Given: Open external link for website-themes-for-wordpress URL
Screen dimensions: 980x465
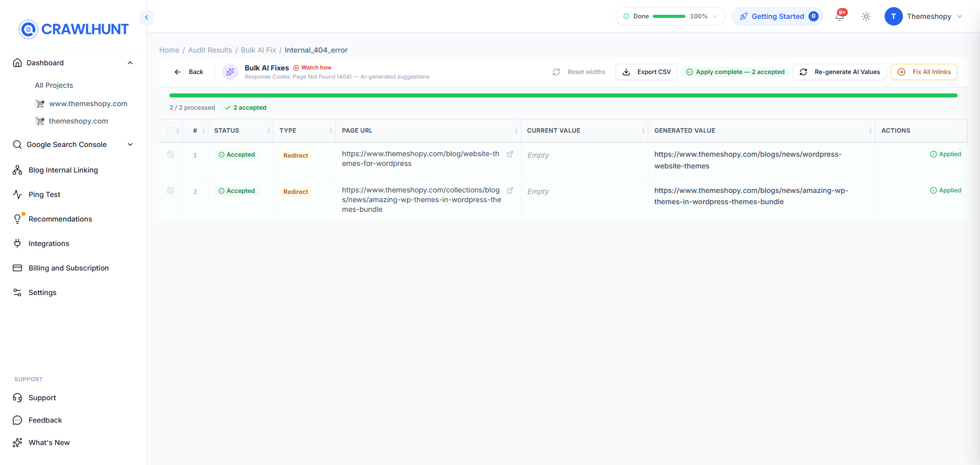Looking at the screenshot, I should [x=509, y=154].
